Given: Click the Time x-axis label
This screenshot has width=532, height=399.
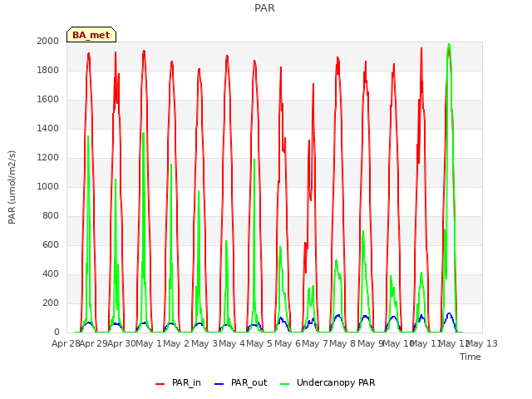Looking at the screenshot, I should [470, 357].
